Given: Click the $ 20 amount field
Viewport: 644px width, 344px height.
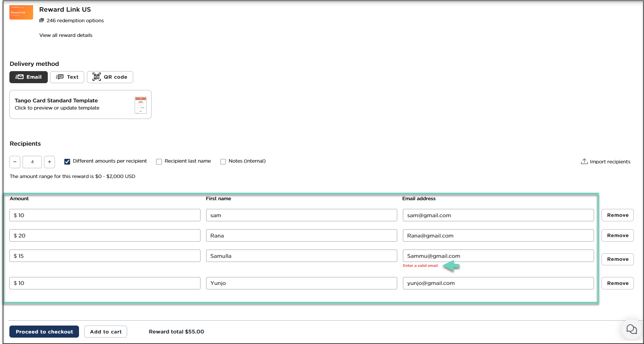Looking at the screenshot, I should tap(105, 236).
